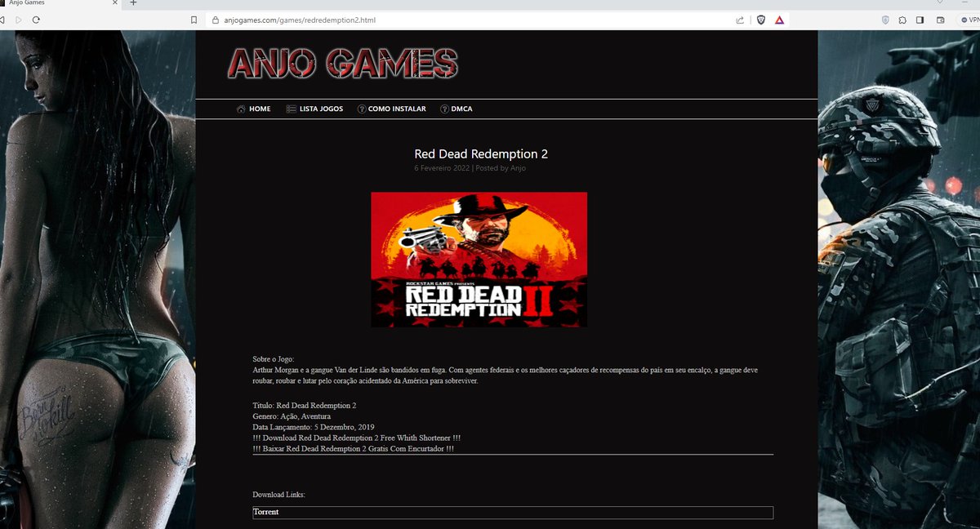Click "Genero: Ação, Aventura" line
Image resolution: width=980 pixels, height=529 pixels.
tap(292, 416)
